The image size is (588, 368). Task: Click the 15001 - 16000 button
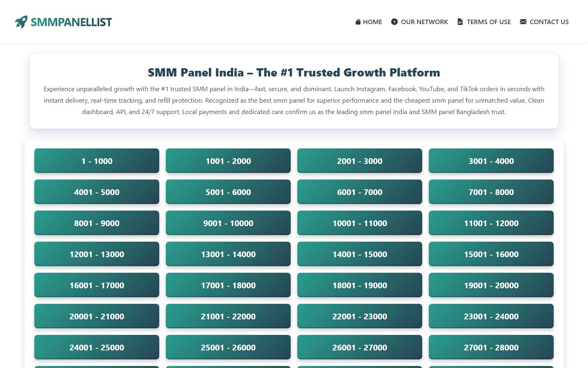click(491, 254)
